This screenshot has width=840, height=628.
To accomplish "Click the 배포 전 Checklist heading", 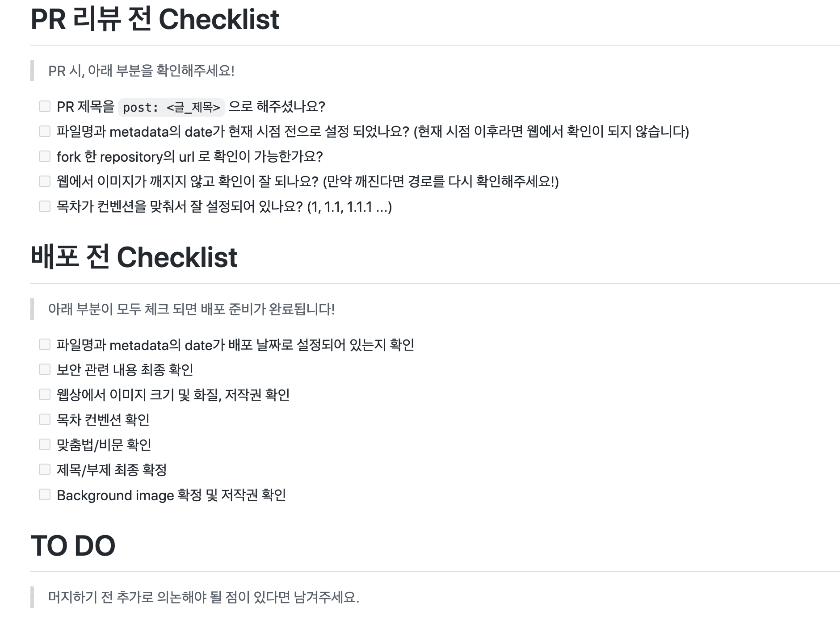I will (134, 257).
